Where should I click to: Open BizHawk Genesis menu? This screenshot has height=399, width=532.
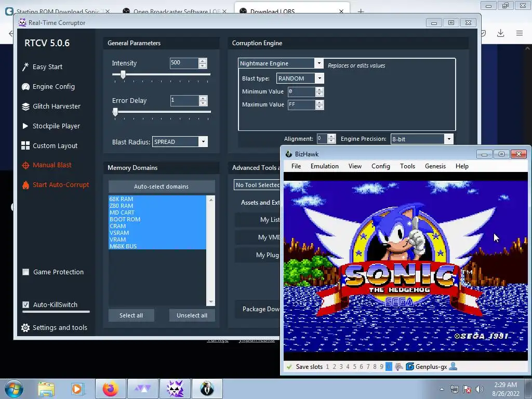pos(435,166)
